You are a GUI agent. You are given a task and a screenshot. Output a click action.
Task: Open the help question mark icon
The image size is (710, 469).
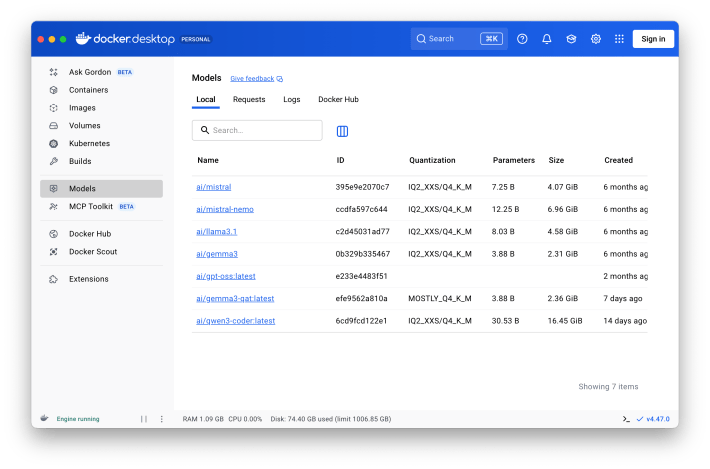(522, 39)
